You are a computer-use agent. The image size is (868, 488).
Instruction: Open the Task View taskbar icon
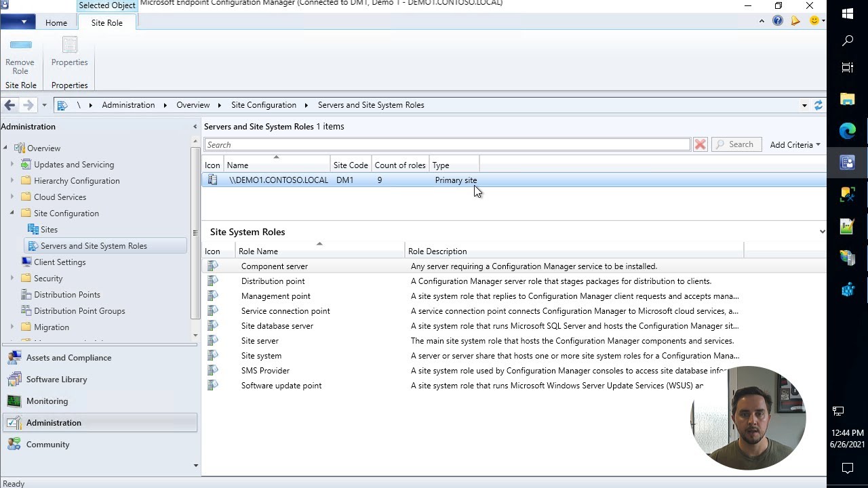click(847, 68)
